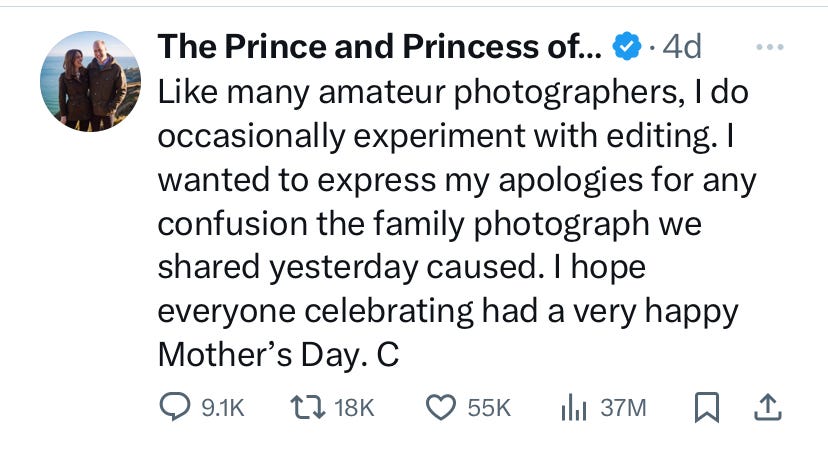The height and width of the screenshot is (451, 828).
Task: Open the post via the 'Mother's Day. C' line
Action: (278, 355)
